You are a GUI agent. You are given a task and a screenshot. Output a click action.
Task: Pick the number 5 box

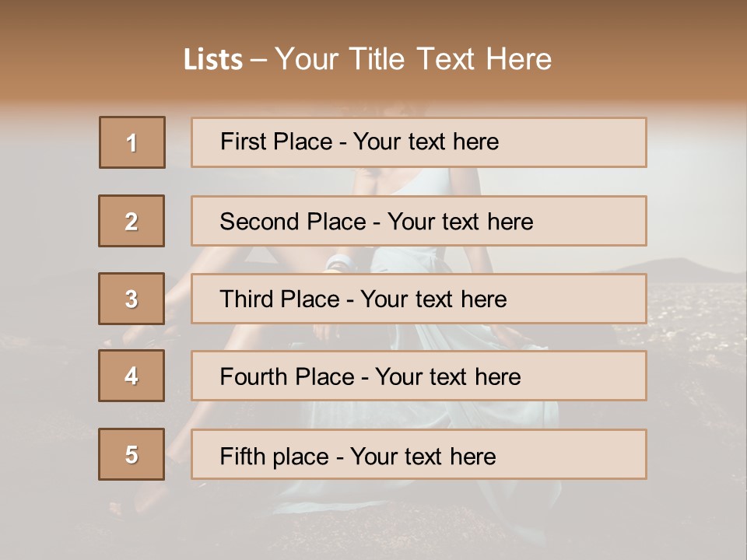tap(132, 454)
